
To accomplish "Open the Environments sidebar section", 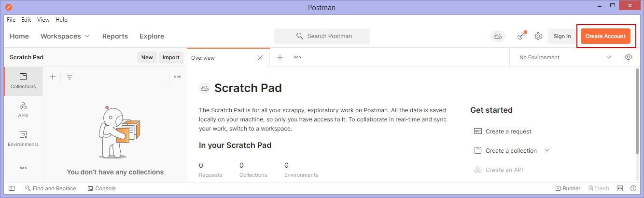I will (23, 139).
